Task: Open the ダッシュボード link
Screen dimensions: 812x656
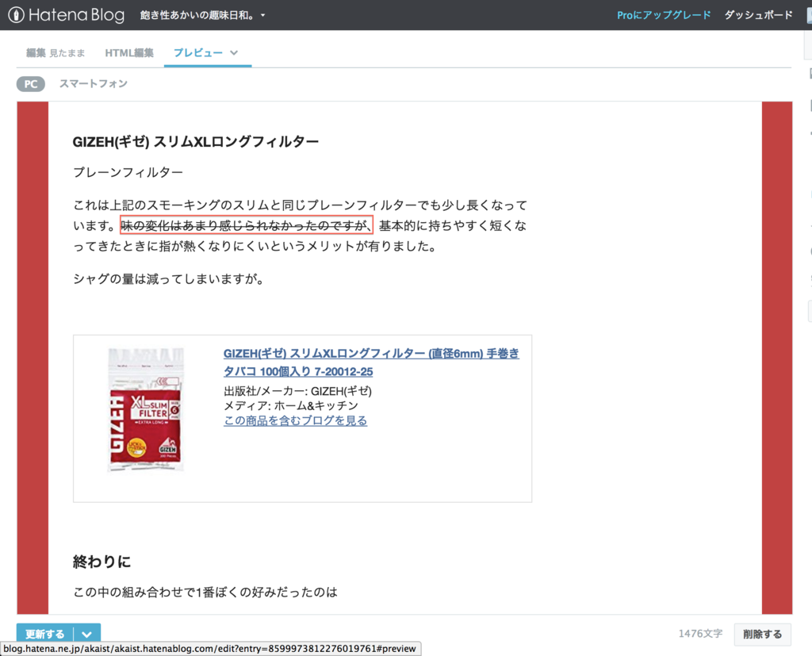Action: coord(758,15)
